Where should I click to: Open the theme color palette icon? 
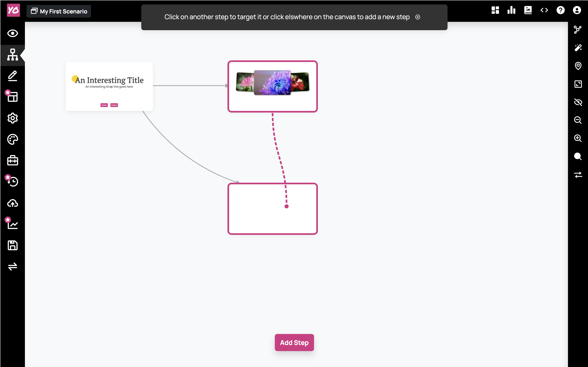point(12,139)
